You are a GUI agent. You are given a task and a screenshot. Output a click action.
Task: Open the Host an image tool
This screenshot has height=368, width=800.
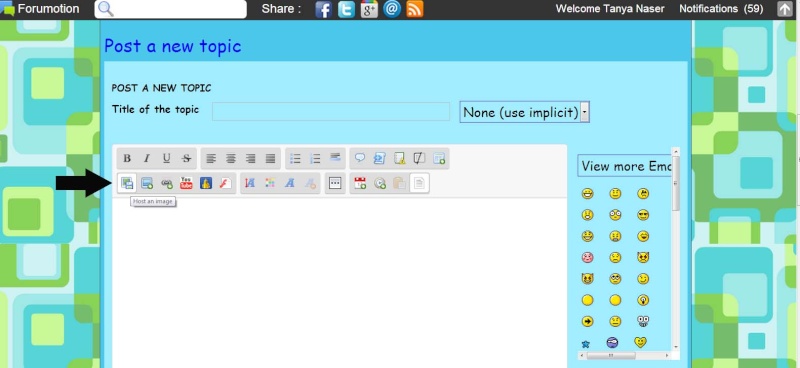point(127,183)
